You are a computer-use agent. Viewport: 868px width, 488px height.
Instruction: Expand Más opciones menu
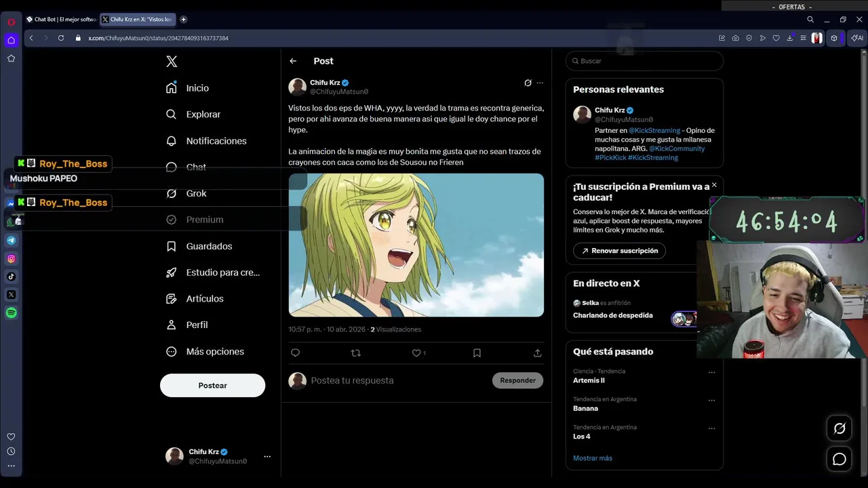pos(205,351)
